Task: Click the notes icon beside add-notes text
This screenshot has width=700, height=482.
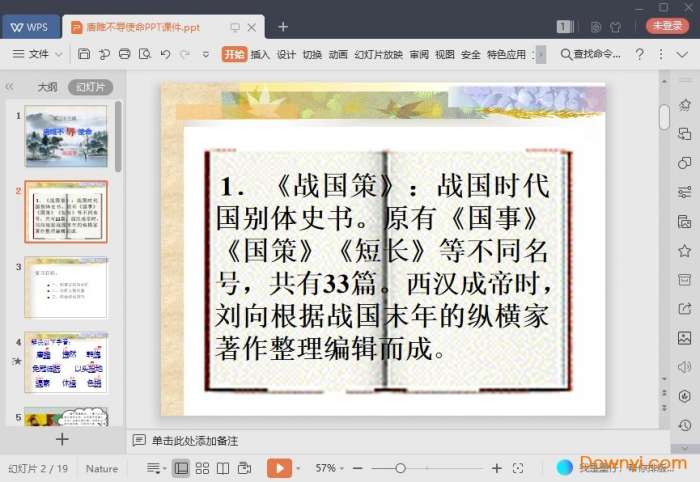Action: tap(139, 440)
